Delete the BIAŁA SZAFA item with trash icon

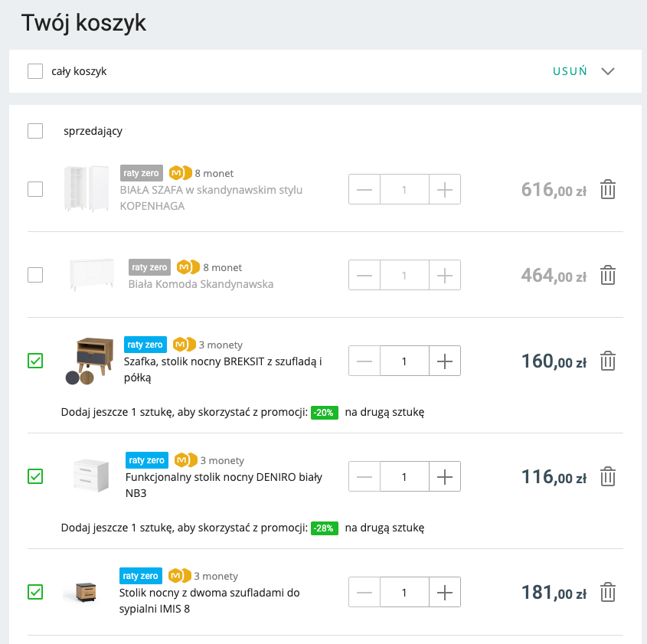608,189
